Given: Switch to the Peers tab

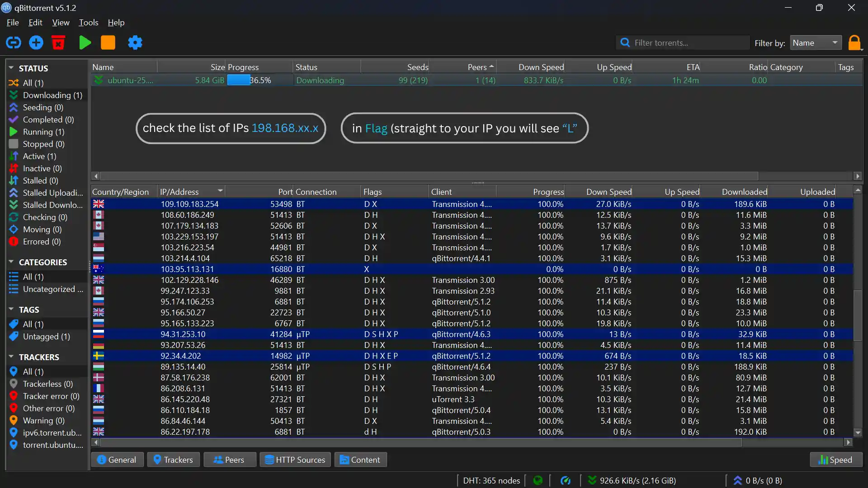Looking at the screenshot, I should (x=230, y=460).
